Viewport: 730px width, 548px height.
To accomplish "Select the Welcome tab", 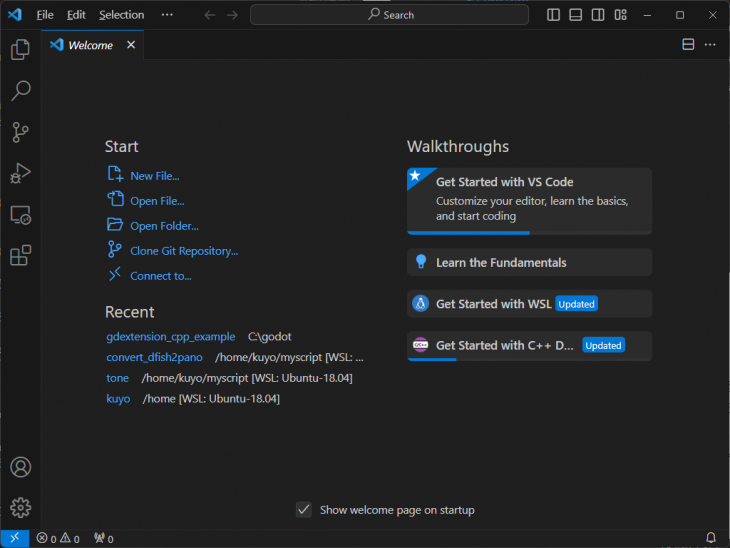I will (x=92, y=45).
